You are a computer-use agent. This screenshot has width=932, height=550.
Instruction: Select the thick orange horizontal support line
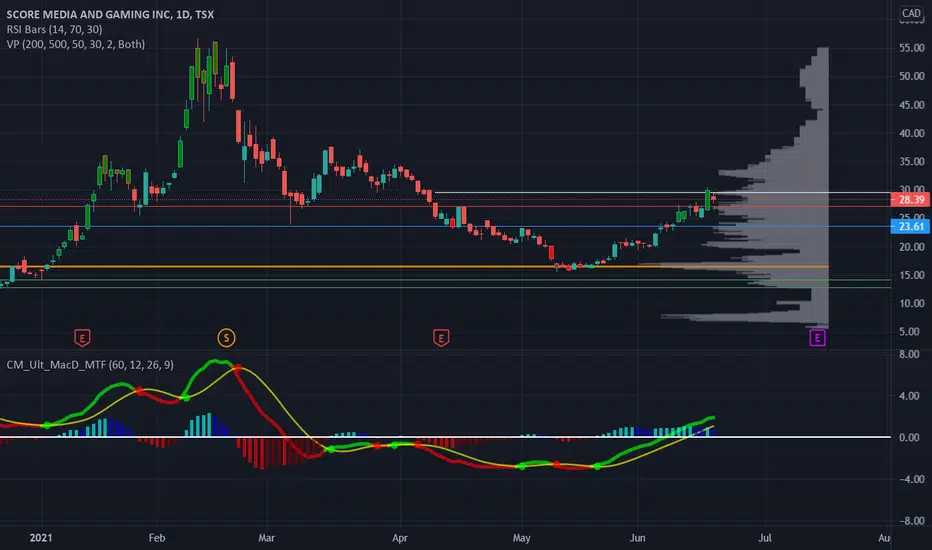(x=414, y=266)
